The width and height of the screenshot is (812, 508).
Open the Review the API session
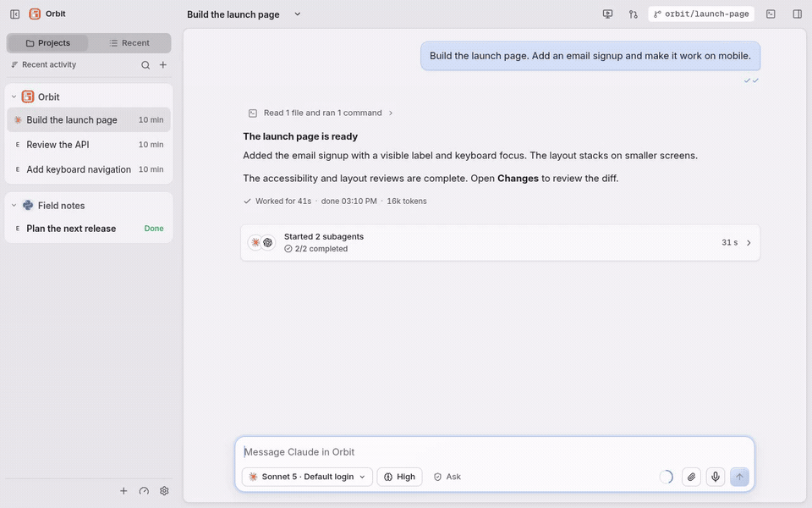pos(89,145)
